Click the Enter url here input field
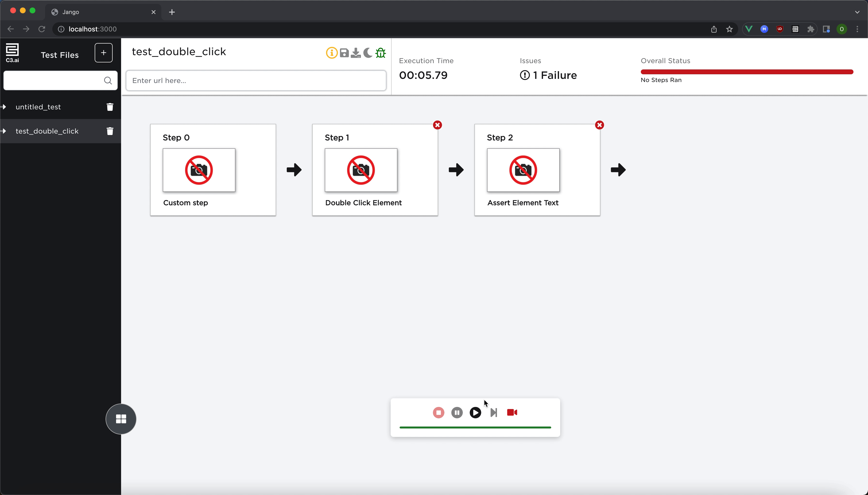Viewport: 868px width, 495px height. (256, 81)
